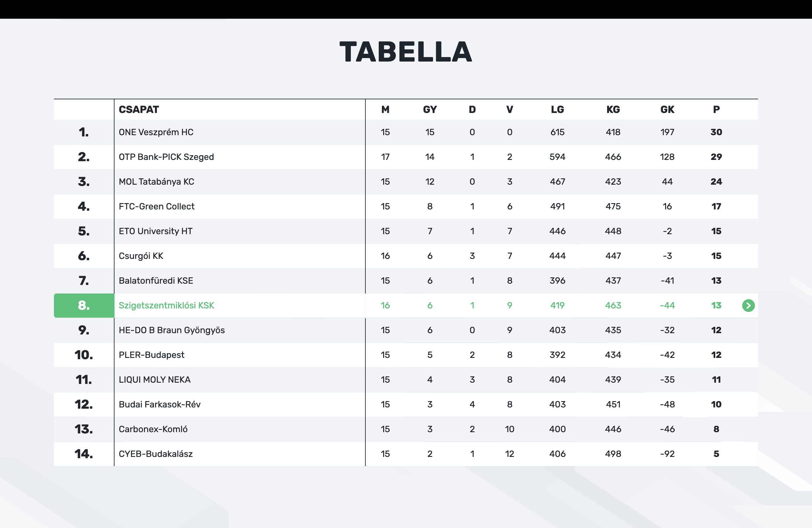Open MOL Tatabánya KC team page
Image resolution: width=812 pixels, height=528 pixels.
point(156,181)
